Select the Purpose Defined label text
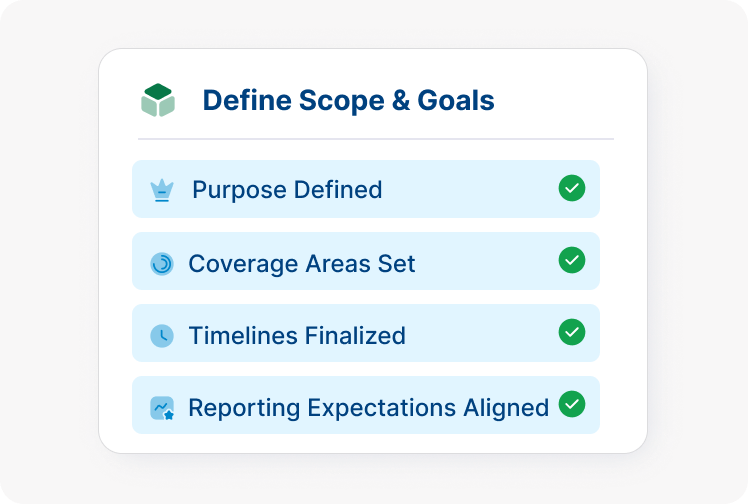Viewport: 748px width, 504px height. pyautogui.click(x=287, y=190)
